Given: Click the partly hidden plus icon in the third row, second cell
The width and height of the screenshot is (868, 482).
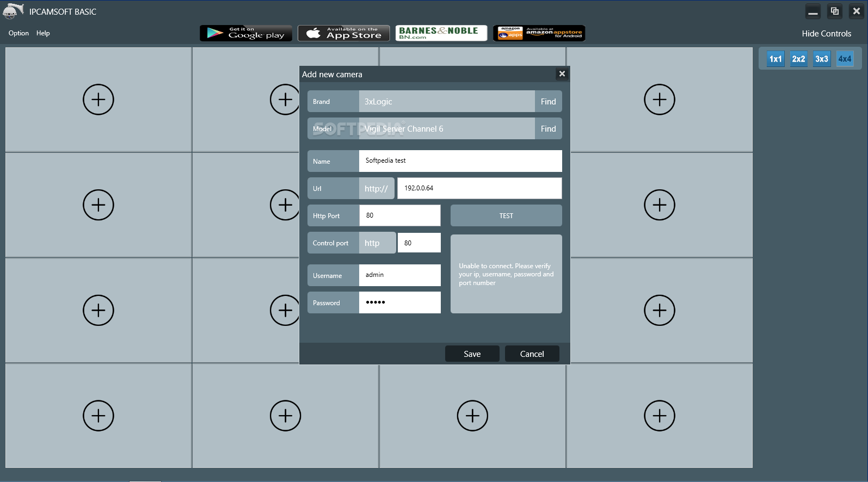Looking at the screenshot, I should tap(285, 311).
